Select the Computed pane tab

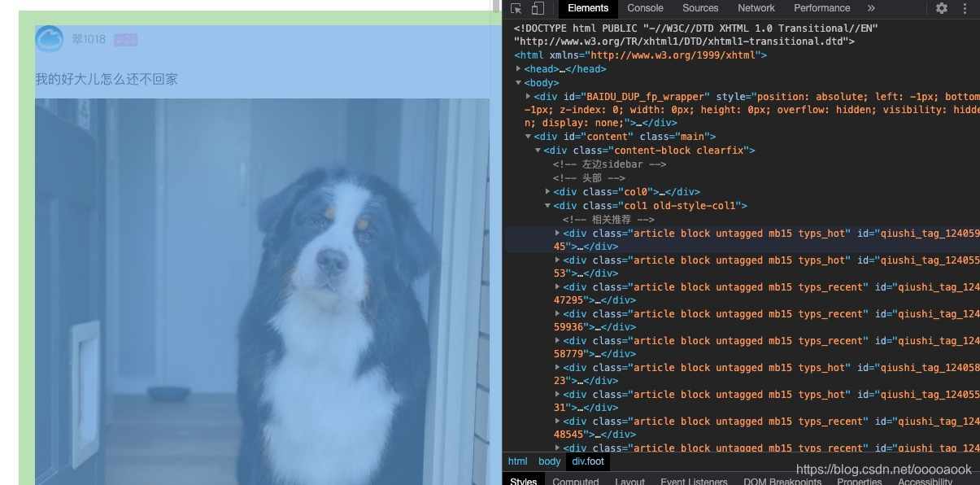point(576,481)
